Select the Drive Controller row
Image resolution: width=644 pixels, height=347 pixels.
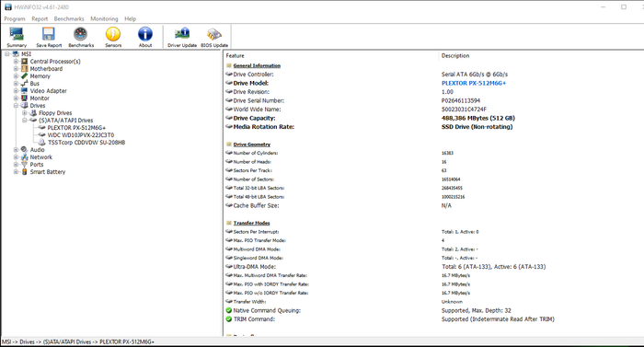pos(433,75)
